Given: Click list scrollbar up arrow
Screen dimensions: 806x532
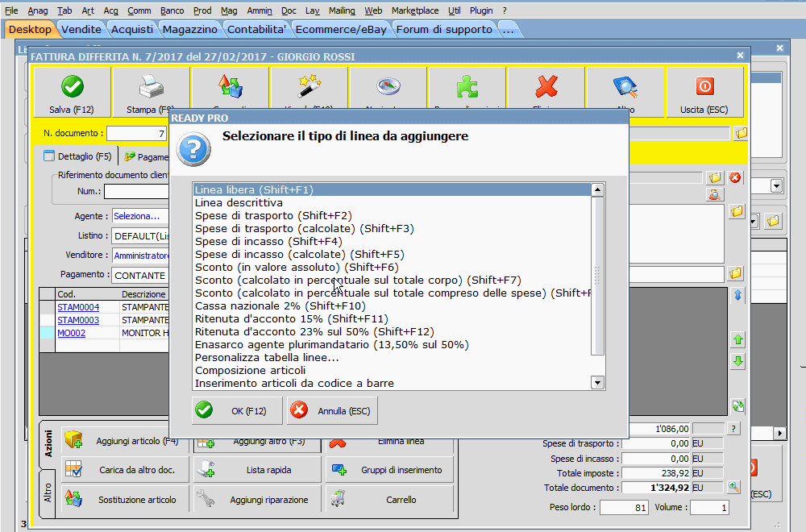Looking at the screenshot, I should (597, 189).
